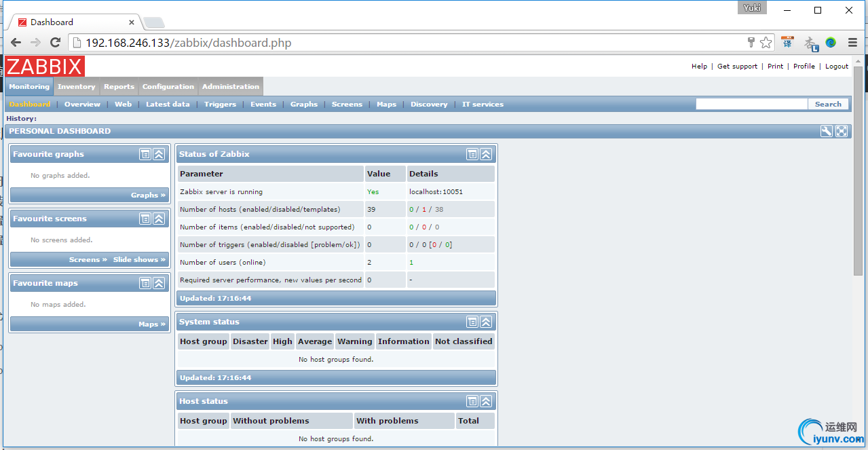Open the Latest data submenu
The width and height of the screenshot is (868, 450).
168,104
